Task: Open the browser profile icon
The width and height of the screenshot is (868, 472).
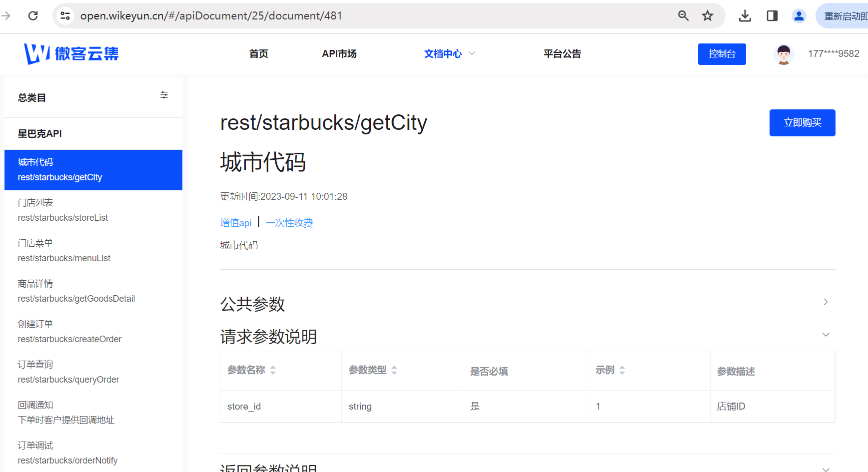Action: 799,16
